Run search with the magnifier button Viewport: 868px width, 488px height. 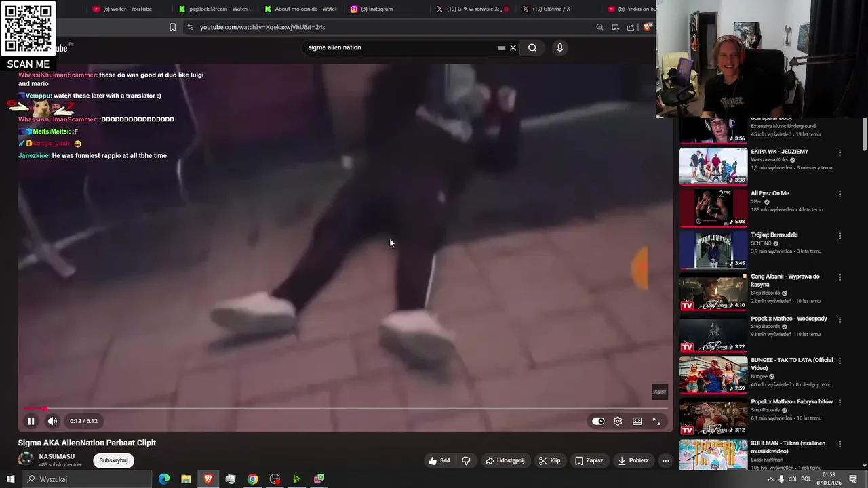tap(532, 47)
